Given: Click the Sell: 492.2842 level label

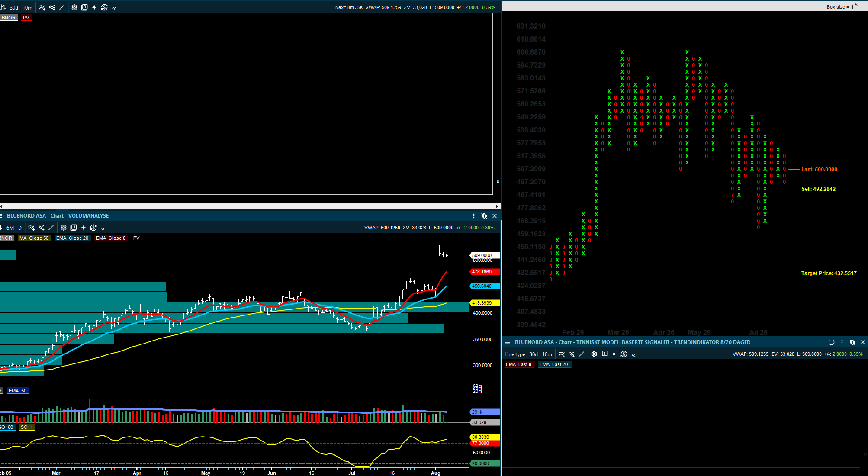Looking at the screenshot, I should tap(819, 189).
